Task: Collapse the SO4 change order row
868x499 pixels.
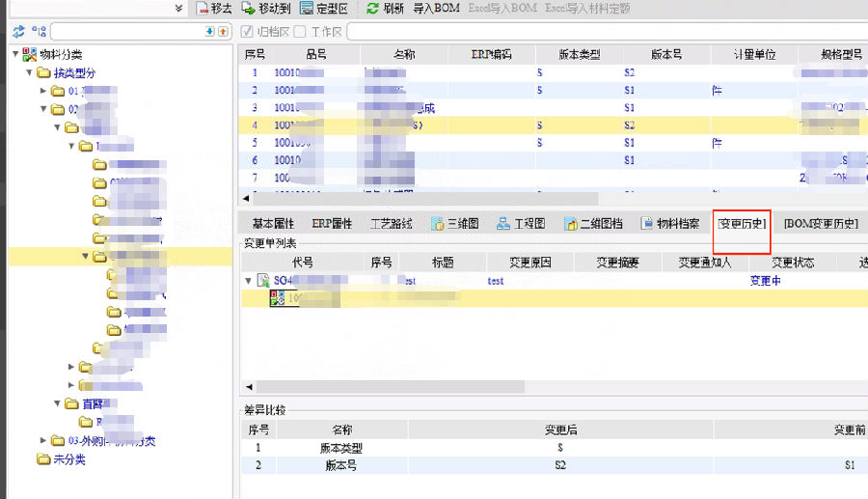Action: (x=249, y=281)
